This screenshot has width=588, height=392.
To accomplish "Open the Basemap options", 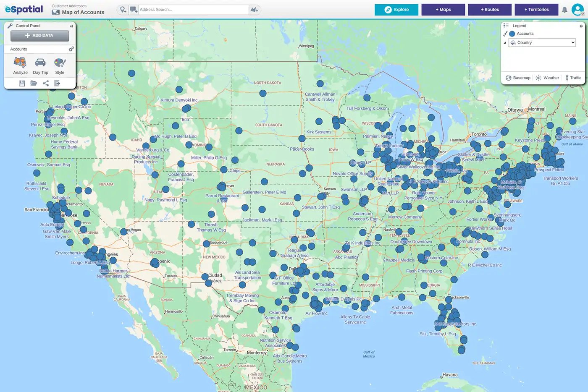I will 518,78.
